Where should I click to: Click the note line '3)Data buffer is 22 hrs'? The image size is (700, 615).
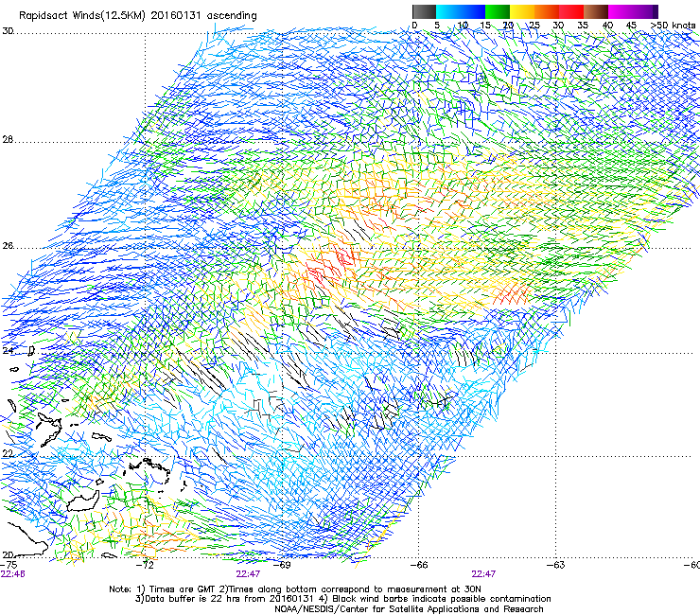(x=342, y=599)
